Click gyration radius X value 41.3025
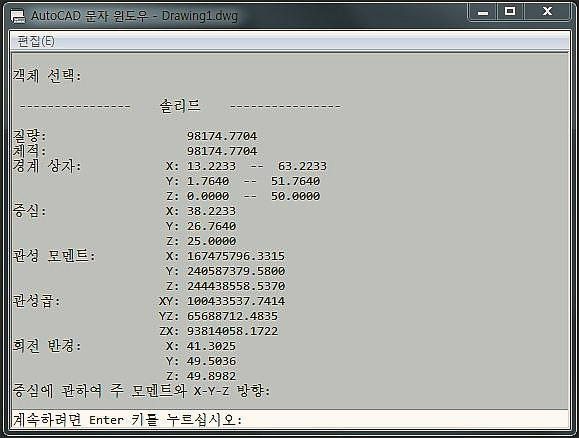This screenshot has width=579, height=438. click(211, 346)
